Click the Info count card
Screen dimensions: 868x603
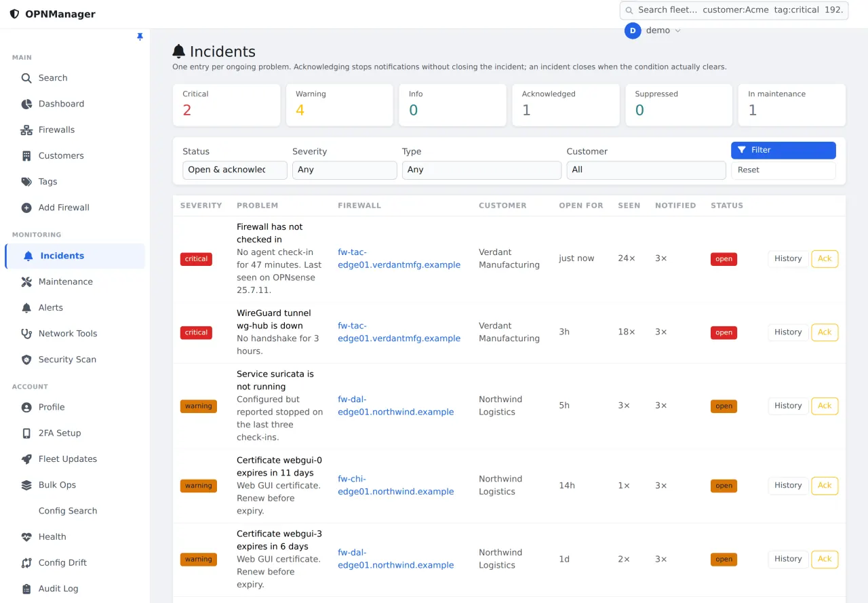(452, 105)
